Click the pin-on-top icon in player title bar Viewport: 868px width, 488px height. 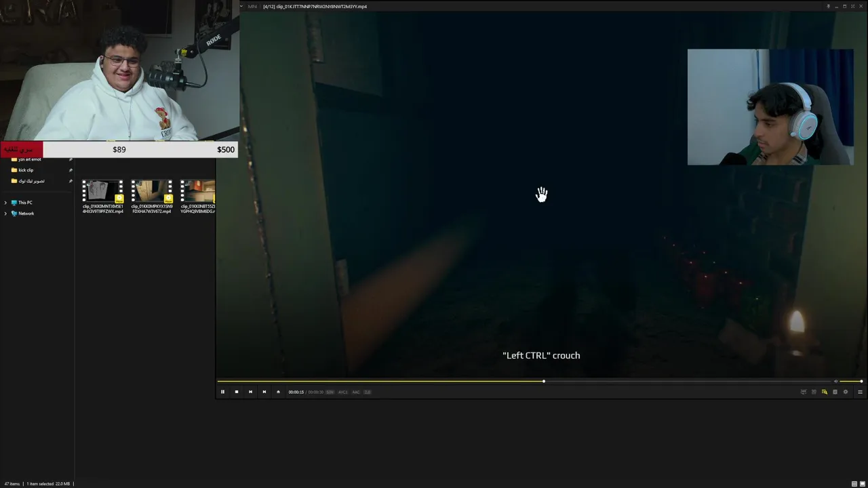point(828,6)
